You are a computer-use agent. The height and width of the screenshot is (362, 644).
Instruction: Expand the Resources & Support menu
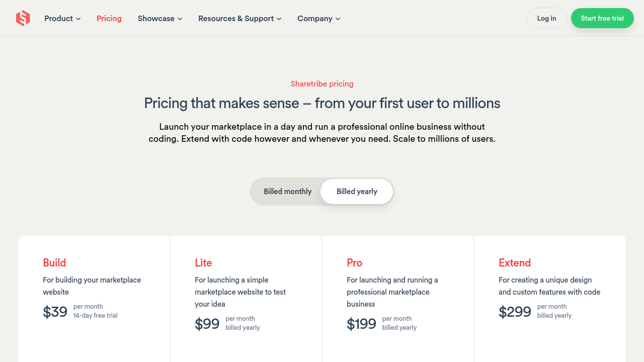point(239,19)
